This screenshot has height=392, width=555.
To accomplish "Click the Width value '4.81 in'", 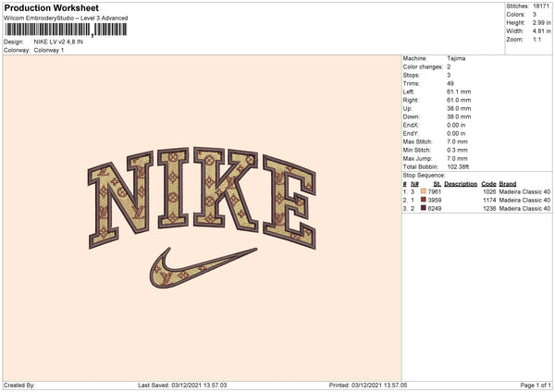I will coord(541,31).
